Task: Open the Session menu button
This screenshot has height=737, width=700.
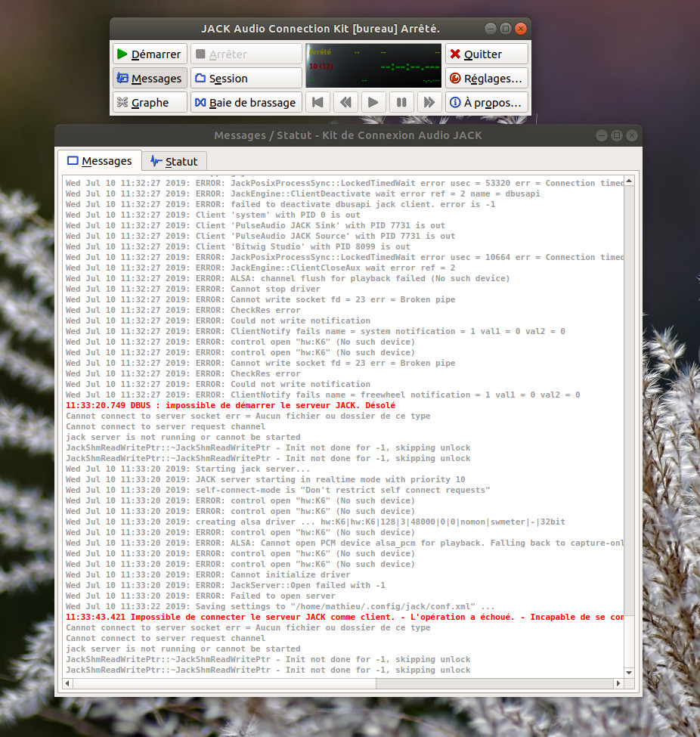Action: pos(246,78)
